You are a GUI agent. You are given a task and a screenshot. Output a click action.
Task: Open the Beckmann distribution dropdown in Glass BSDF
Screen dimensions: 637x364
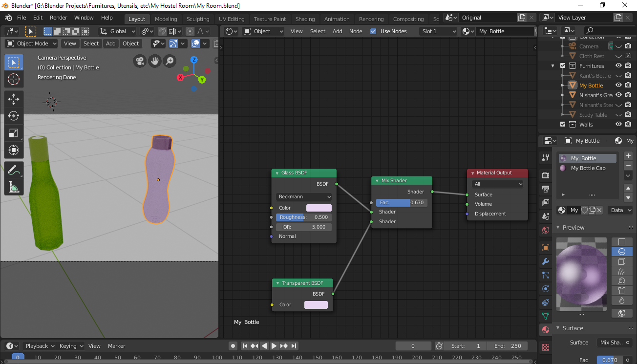click(304, 197)
